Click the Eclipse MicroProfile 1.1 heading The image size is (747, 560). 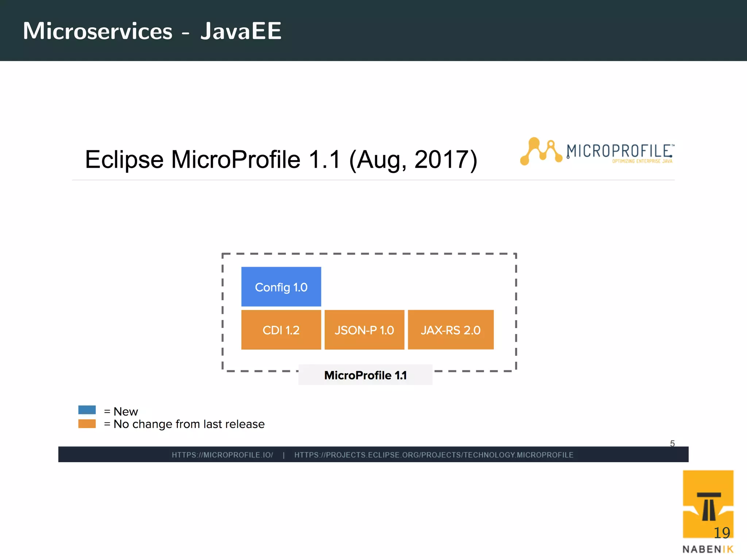(281, 160)
